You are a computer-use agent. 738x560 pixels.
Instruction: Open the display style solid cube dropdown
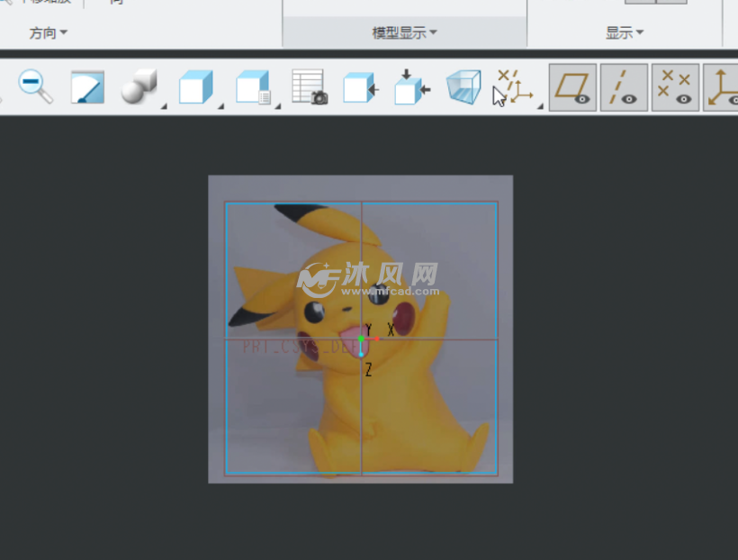click(201, 88)
